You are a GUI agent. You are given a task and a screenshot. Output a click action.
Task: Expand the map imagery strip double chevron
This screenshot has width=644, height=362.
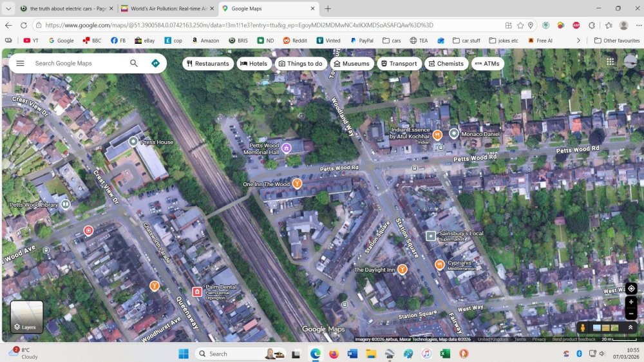pyautogui.click(x=630, y=327)
